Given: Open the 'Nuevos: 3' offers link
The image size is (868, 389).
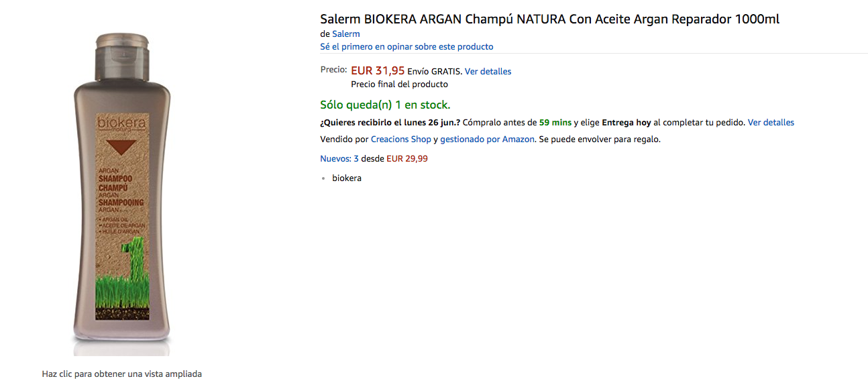Looking at the screenshot, I should 339,159.
